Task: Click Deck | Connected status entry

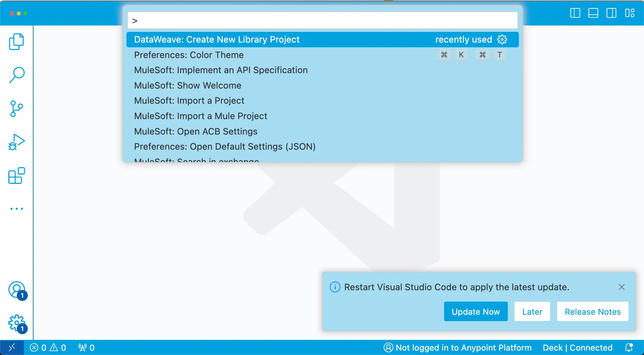Action: [578, 348]
